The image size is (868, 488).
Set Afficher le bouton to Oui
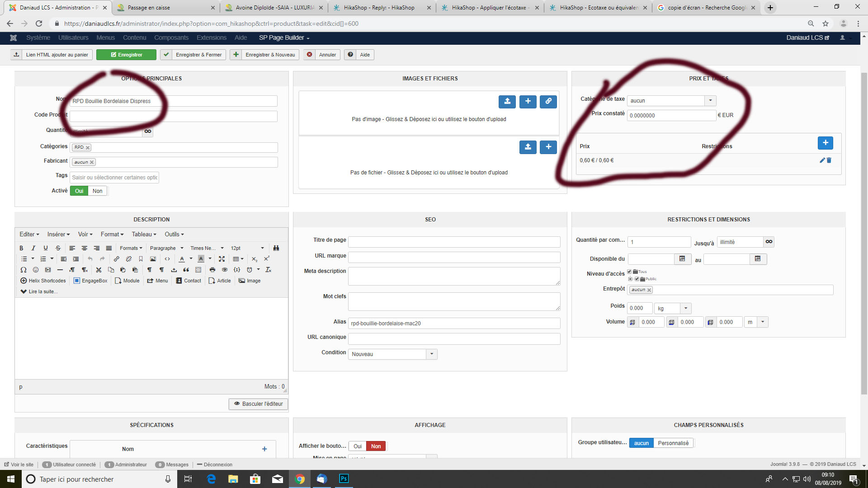click(357, 446)
